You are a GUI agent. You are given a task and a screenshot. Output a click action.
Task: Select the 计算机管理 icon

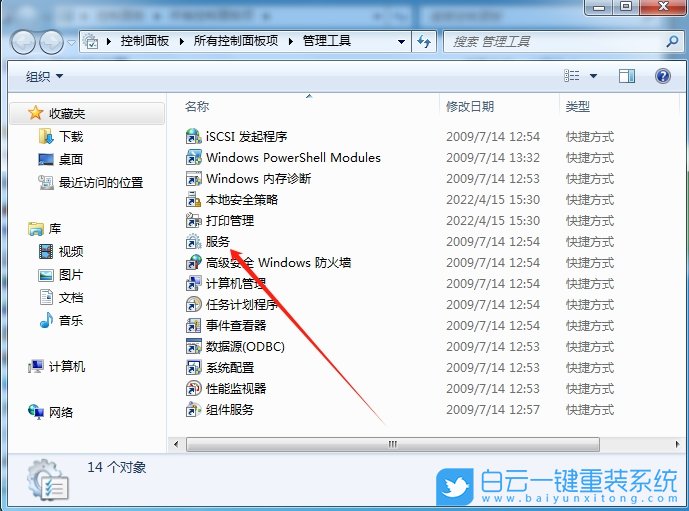point(194,284)
